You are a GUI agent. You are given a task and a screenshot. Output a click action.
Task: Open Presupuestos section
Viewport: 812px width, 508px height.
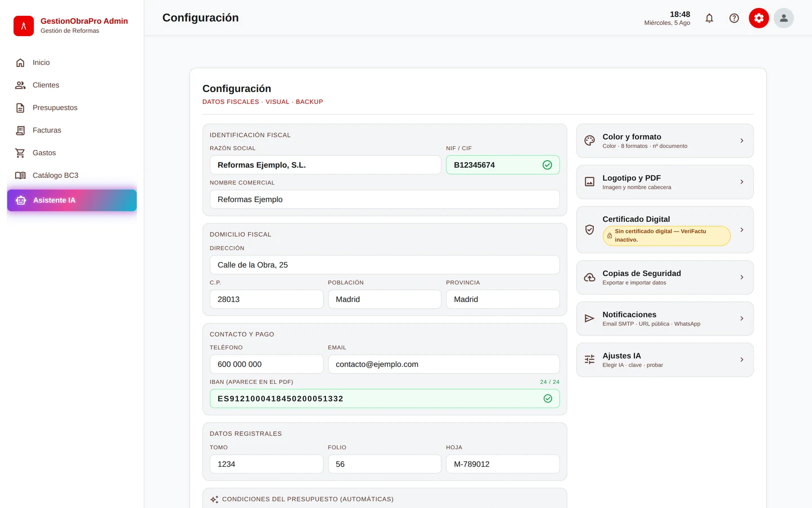tap(72, 108)
